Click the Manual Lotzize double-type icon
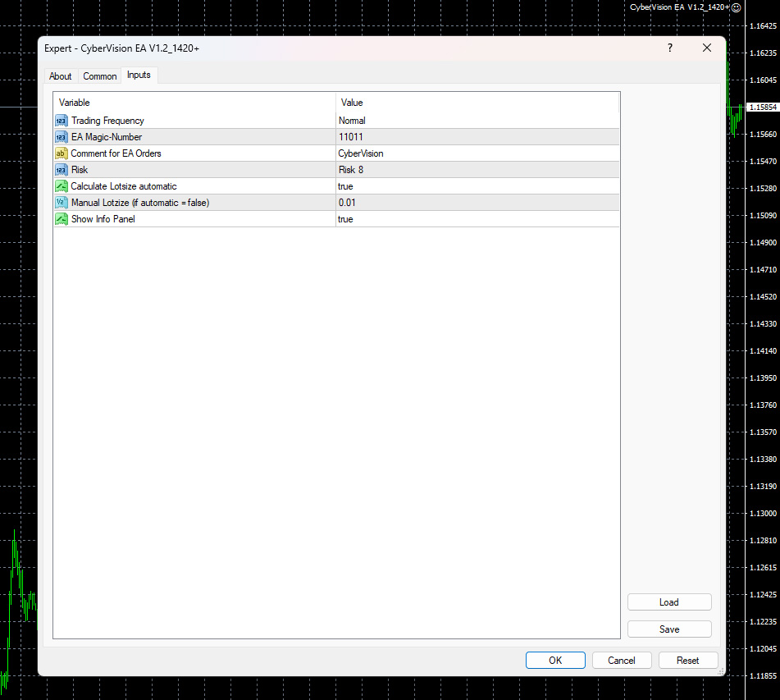780x700 pixels. (62, 203)
